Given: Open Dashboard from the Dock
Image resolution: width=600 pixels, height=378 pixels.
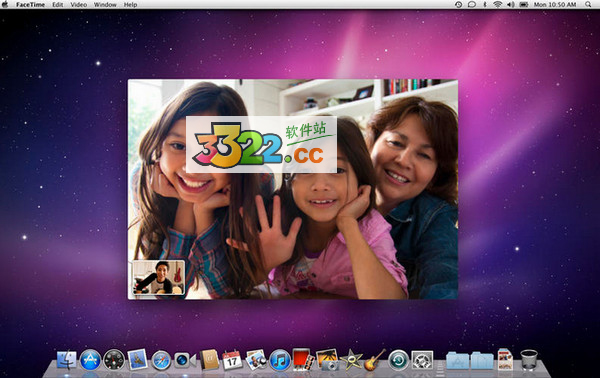Looking at the screenshot, I should pos(114,360).
